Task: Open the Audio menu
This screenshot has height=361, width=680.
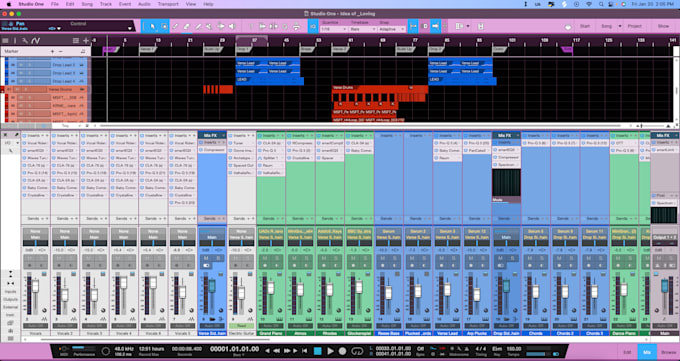Action: [x=144, y=4]
